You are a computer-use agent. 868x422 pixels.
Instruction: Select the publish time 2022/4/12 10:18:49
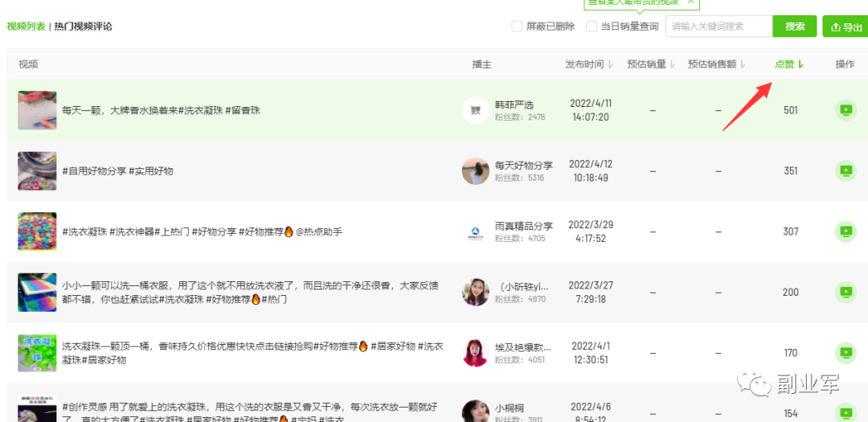pos(591,170)
